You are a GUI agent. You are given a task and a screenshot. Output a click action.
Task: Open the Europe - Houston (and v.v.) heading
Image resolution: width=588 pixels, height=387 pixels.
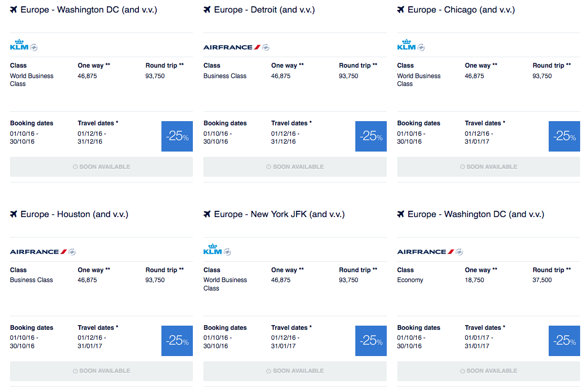74,214
